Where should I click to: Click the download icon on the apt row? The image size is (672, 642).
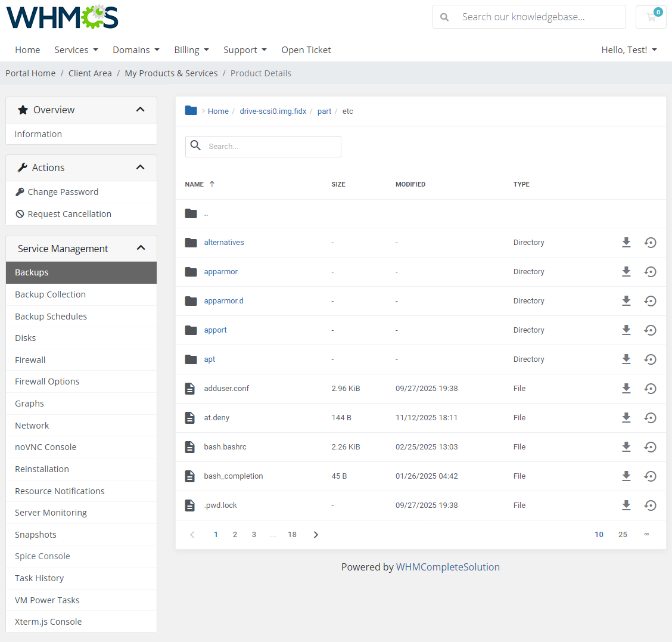point(626,359)
